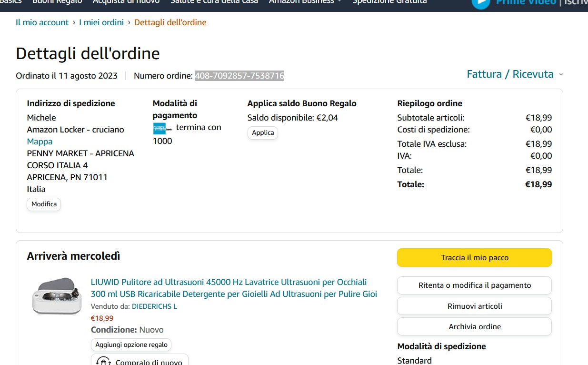Screen dimensions: 588x365
Task: Click Rimuovi articoli button
Action: 475,306
